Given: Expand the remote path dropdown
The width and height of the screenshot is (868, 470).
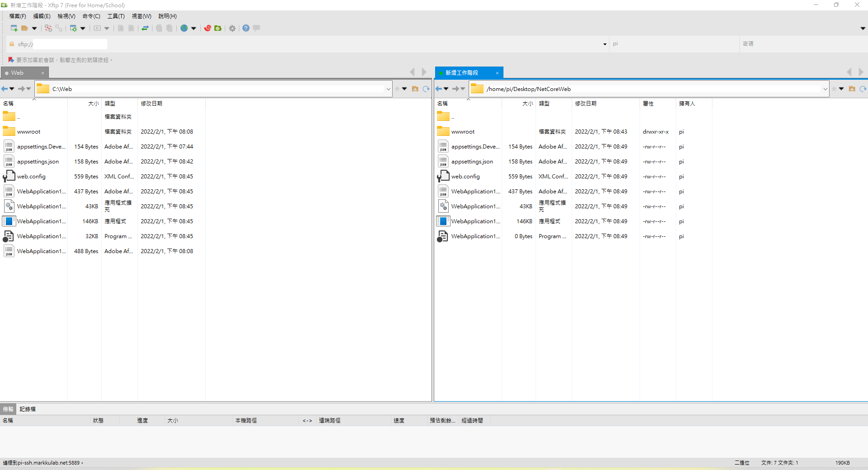Looking at the screenshot, I should click(825, 89).
